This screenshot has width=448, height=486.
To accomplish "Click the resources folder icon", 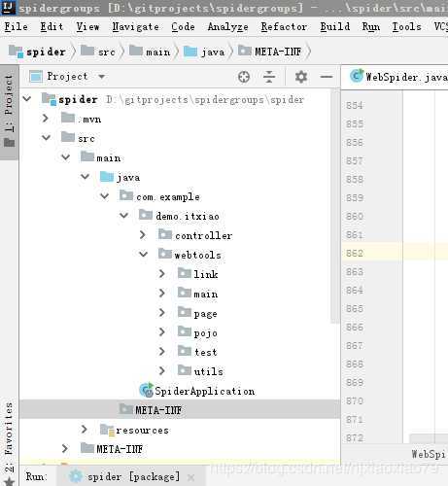I will pyautogui.click(x=107, y=430).
